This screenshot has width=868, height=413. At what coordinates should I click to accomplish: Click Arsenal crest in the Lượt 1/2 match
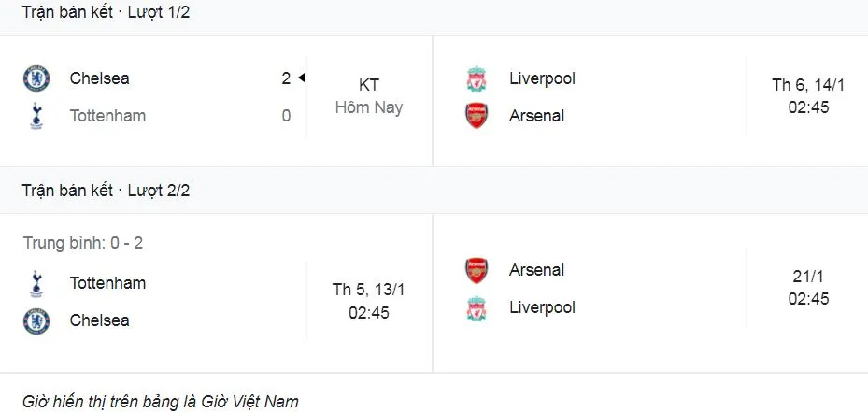[x=477, y=116]
